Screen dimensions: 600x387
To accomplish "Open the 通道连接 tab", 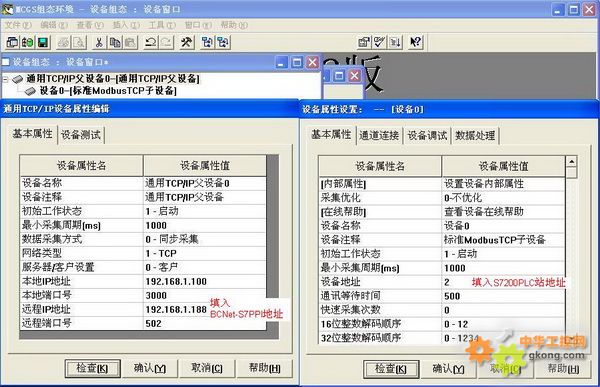I will [x=379, y=136].
